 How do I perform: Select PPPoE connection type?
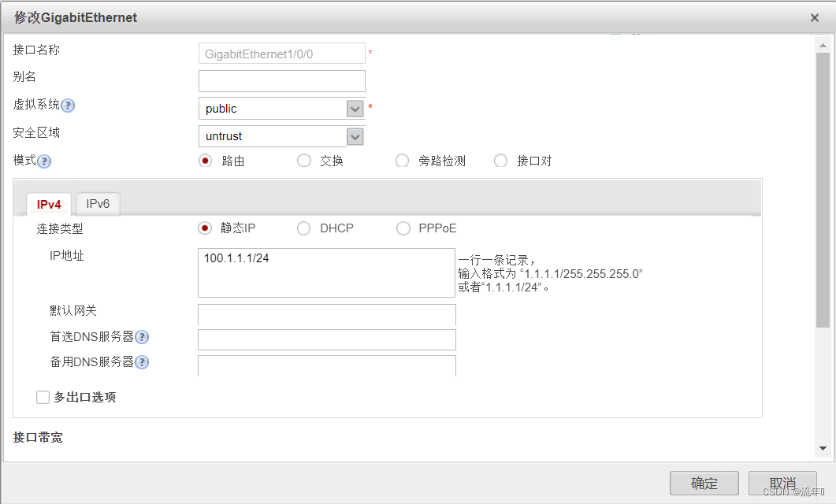click(403, 228)
